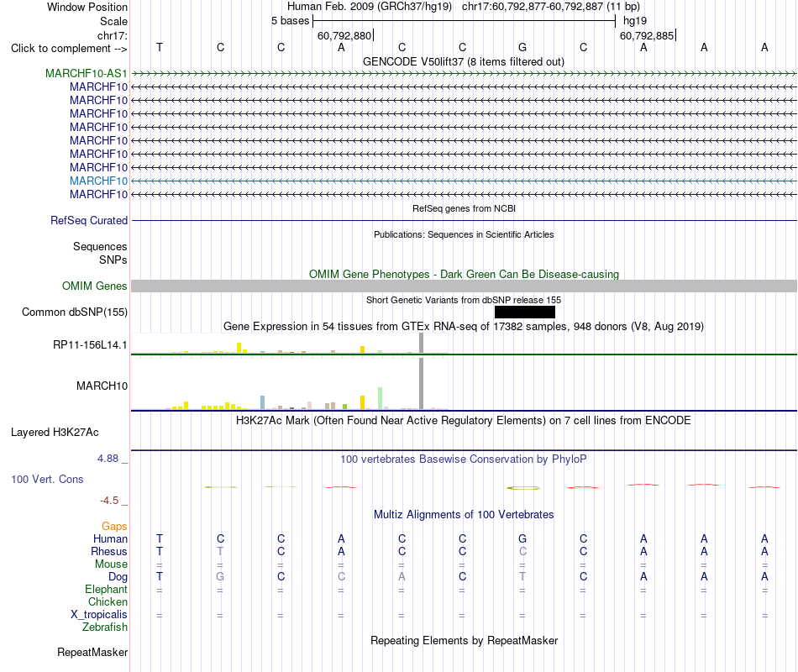The height and width of the screenshot is (672, 798).
Task: Open the MARCHF10-AS1 transcript label
Action: pos(86,73)
